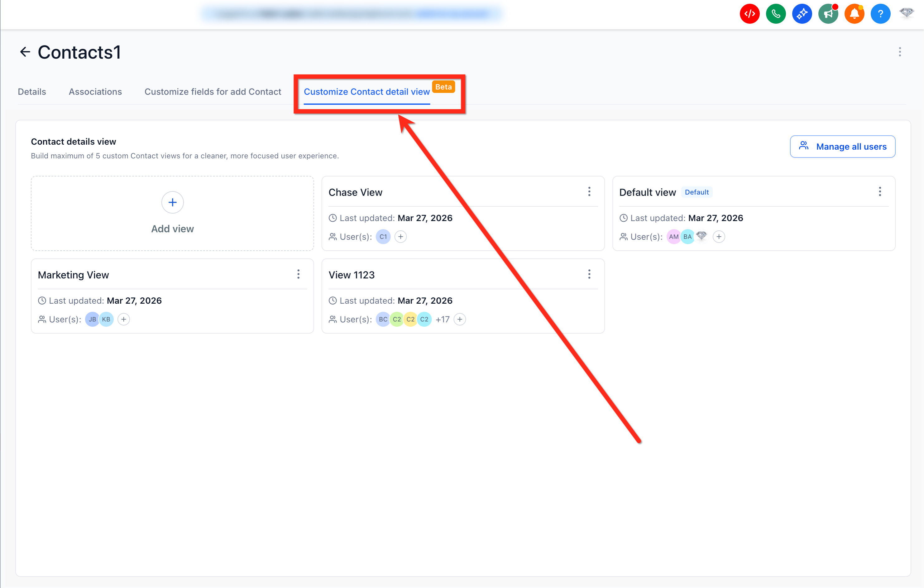Viewport: 924px width, 588px height.
Task: Switch to the Associations tab
Action: coord(95,91)
